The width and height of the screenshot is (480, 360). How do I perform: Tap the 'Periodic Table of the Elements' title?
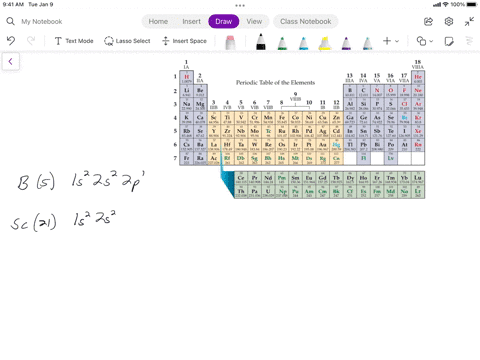pyautogui.click(x=275, y=82)
